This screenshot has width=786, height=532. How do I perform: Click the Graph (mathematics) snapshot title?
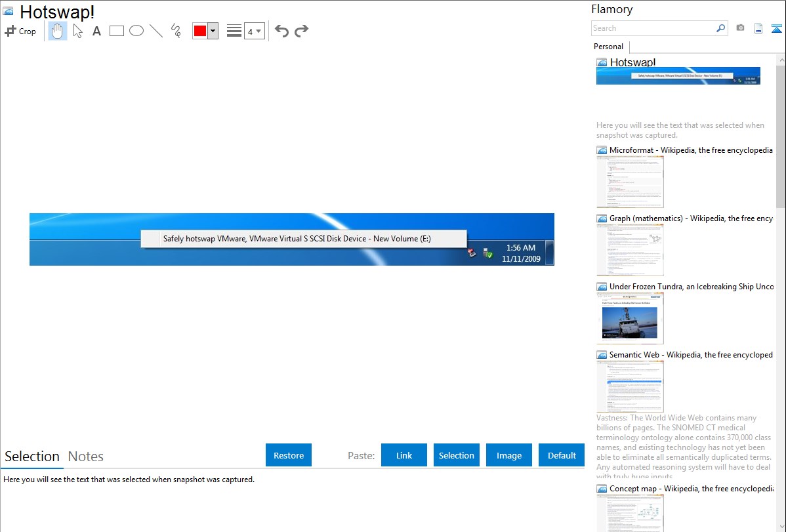tap(691, 218)
